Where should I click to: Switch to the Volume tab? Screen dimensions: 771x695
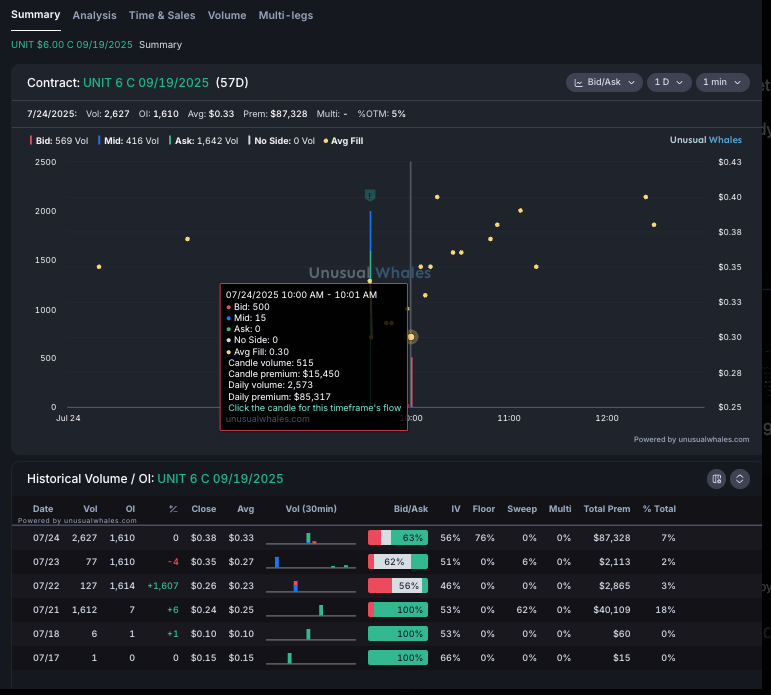pos(227,15)
